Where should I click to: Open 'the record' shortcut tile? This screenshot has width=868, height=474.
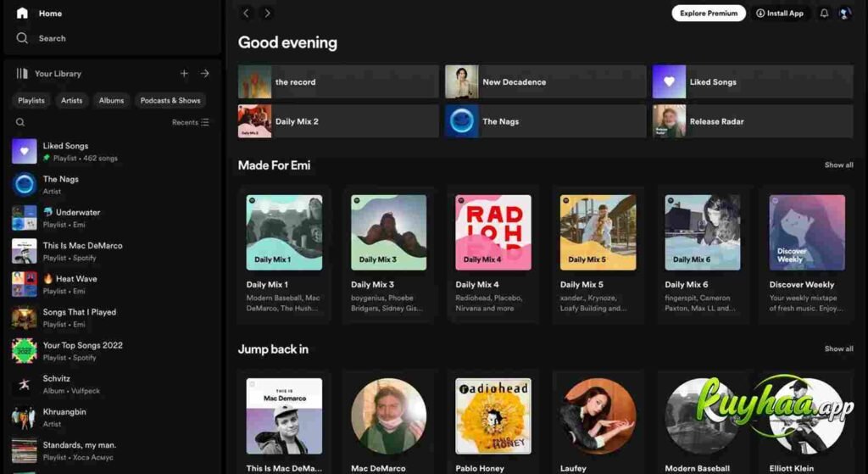point(338,82)
